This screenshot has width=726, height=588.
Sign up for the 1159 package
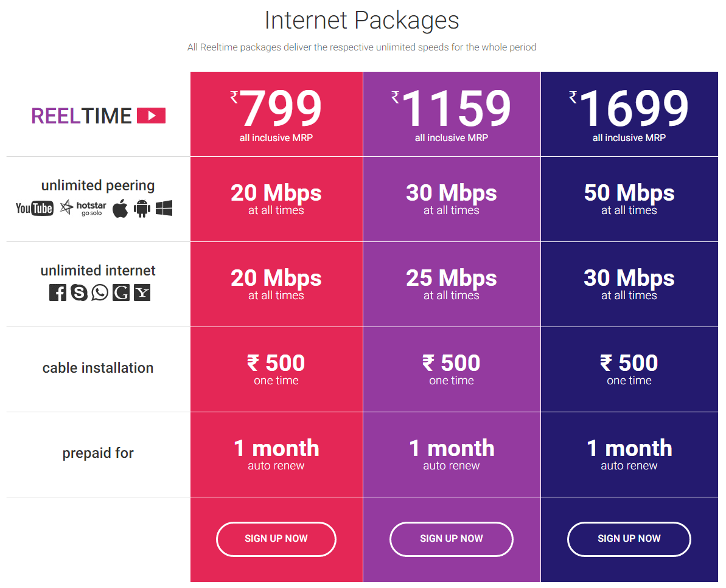[452, 539]
